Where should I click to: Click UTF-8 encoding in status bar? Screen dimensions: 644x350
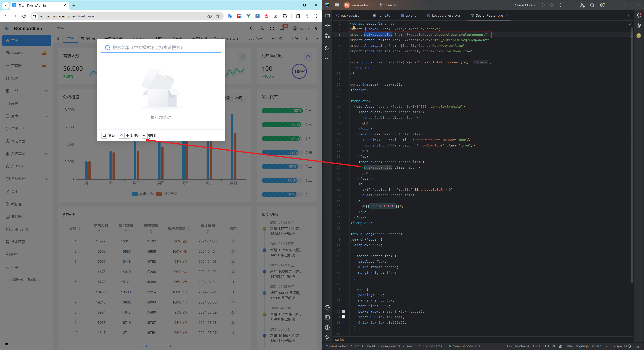coord(550,346)
